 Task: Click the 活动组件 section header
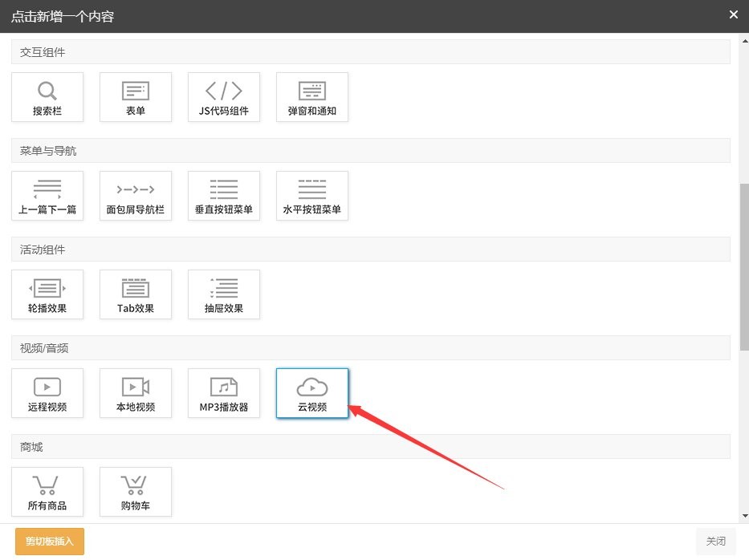[x=371, y=250]
